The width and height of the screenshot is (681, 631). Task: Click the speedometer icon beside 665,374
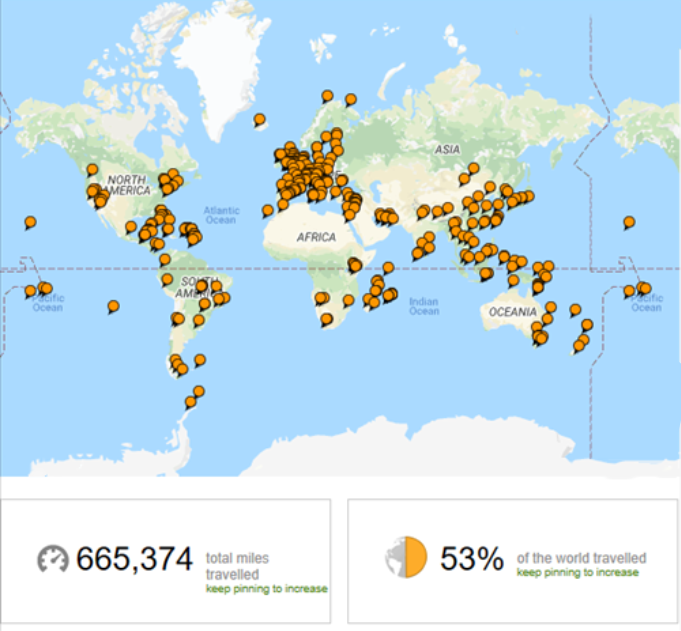pos(53,559)
